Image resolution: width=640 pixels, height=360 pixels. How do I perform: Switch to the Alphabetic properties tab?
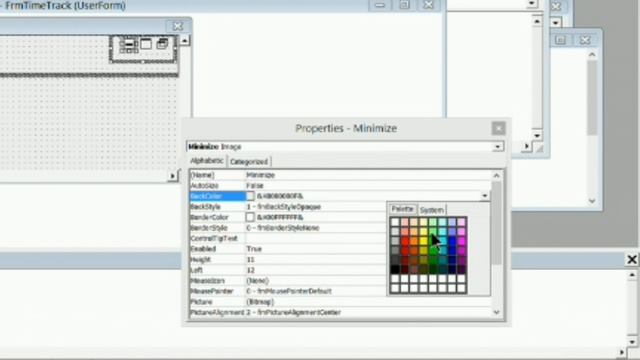207,161
